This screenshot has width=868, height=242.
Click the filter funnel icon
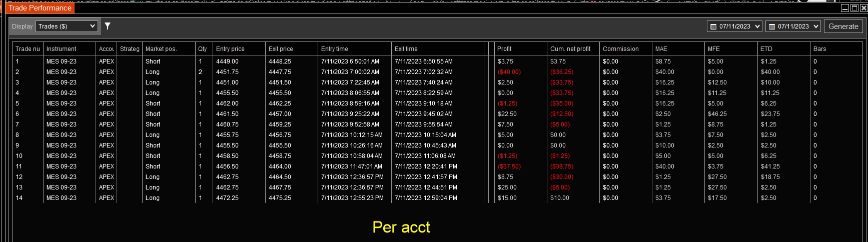[107, 26]
